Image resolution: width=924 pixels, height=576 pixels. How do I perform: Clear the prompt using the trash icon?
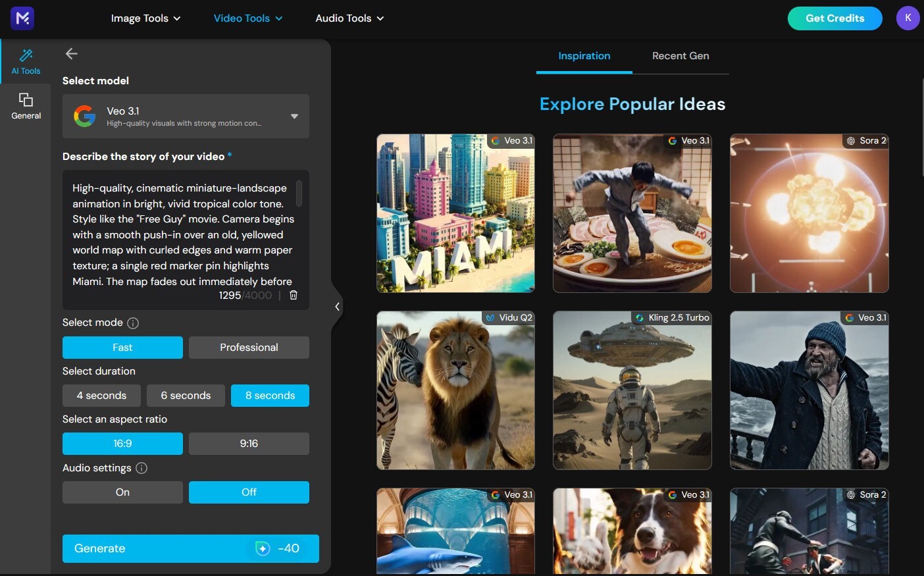click(x=294, y=296)
